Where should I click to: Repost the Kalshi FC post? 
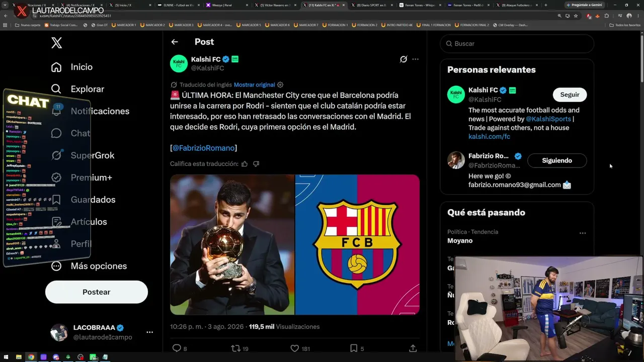coord(235,348)
